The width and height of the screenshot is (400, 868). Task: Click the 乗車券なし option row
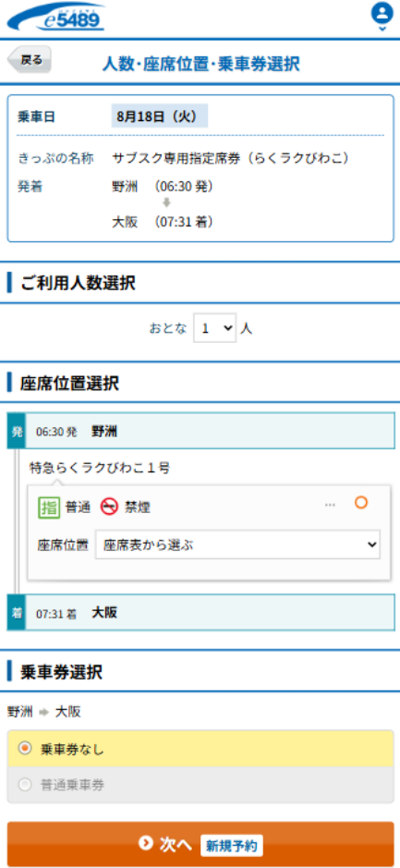[200, 749]
